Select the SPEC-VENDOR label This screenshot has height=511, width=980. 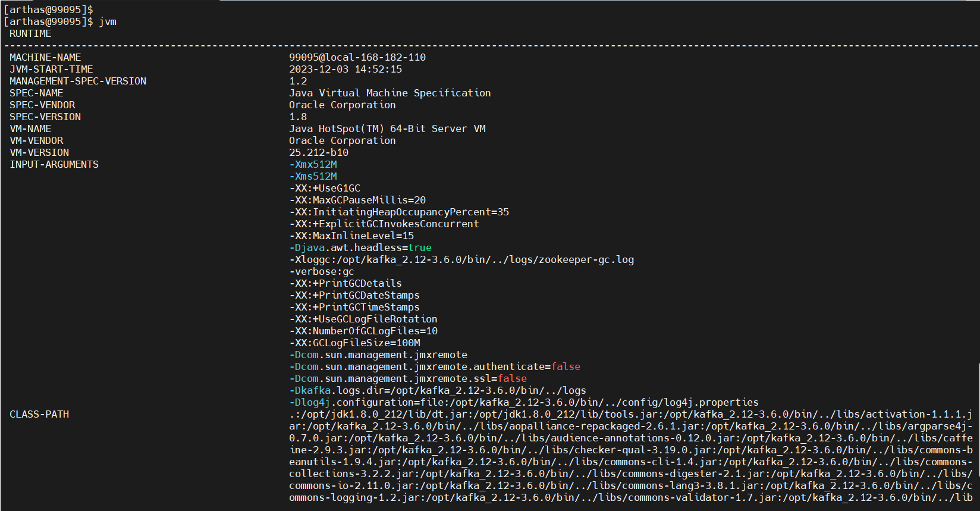click(x=42, y=105)
